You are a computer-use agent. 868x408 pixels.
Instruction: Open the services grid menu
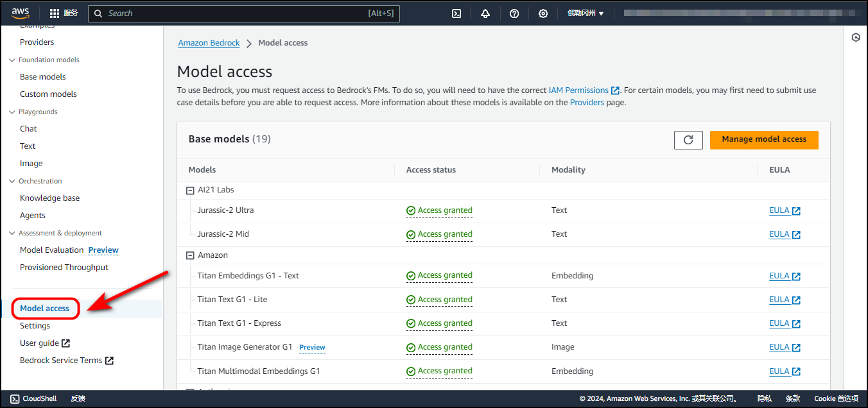[55, 13]
